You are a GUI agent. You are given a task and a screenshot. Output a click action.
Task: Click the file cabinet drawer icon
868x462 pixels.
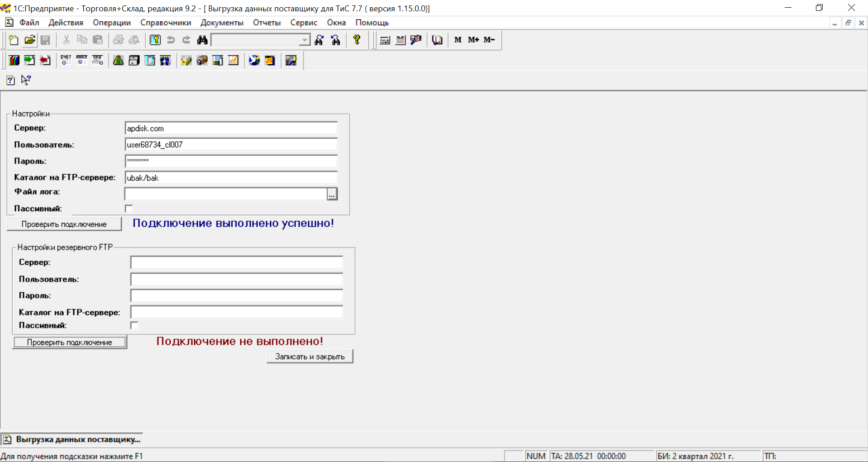pyautogui.click(x=134, y=60)
